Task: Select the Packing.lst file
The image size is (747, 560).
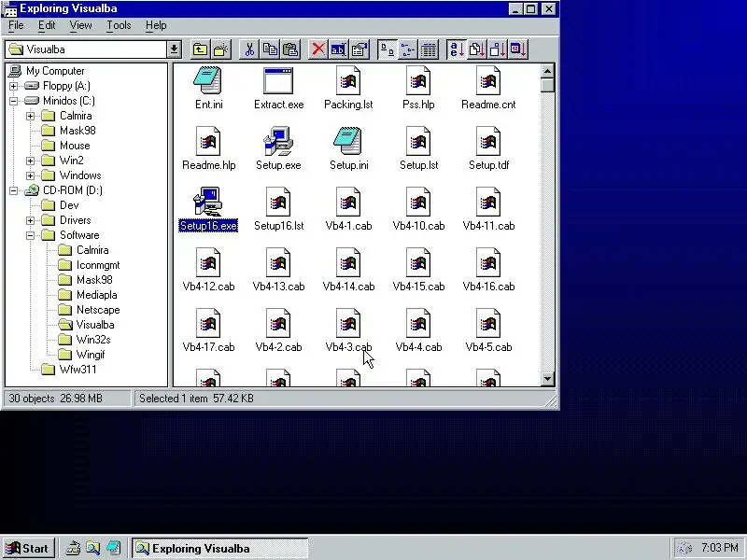Action: point(348,89)
